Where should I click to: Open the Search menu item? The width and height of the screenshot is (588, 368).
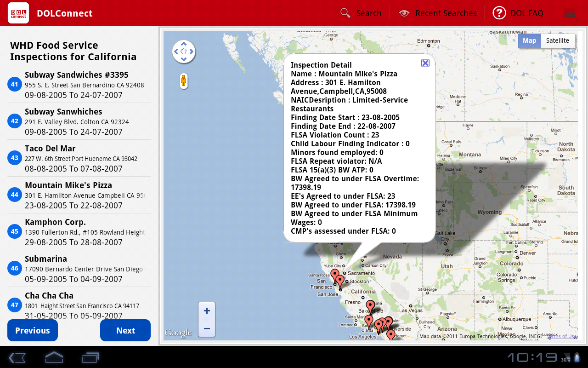coord(361,13)
